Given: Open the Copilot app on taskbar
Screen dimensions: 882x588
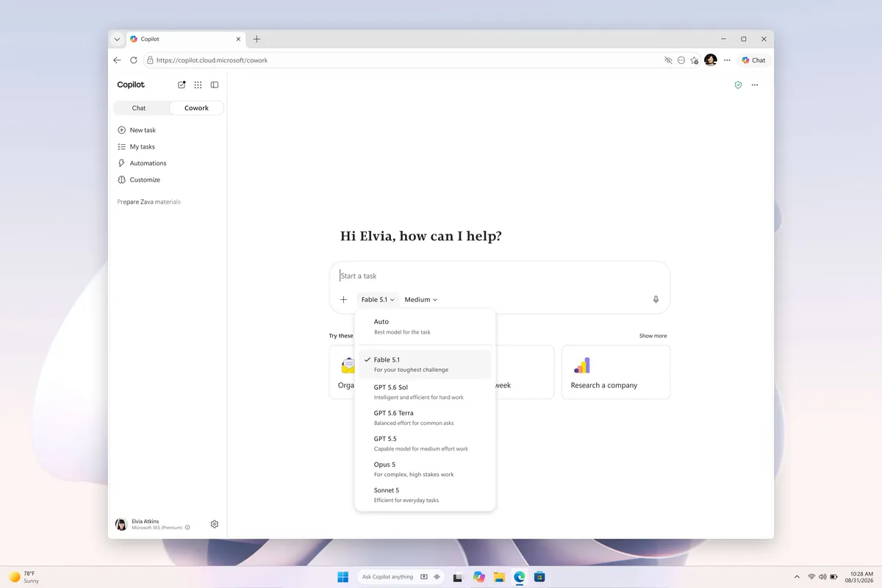Looking at the screenshot, I should (x=479, y=577).
